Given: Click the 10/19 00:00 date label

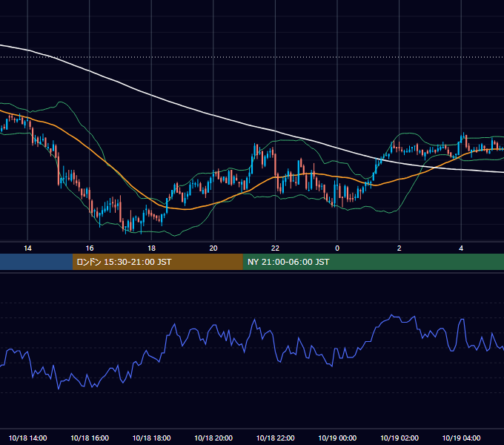Looking at the screenshot, I should point(337,438).
